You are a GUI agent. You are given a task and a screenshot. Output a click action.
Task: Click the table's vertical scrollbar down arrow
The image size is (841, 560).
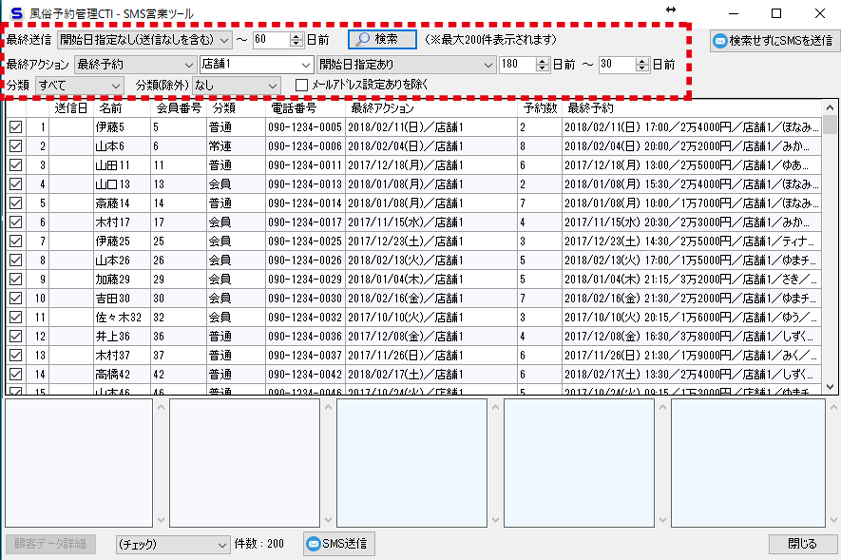coord(829,385)
